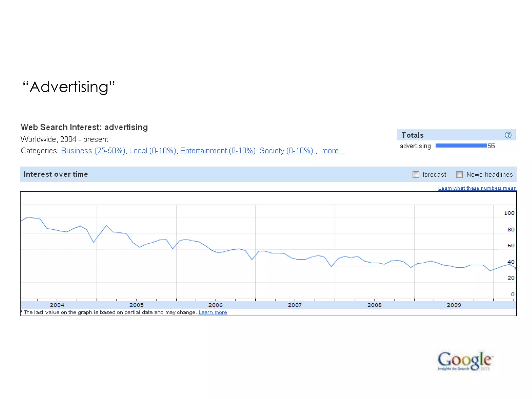Click the 2005 label on the time axis

(x=136, y=305)
